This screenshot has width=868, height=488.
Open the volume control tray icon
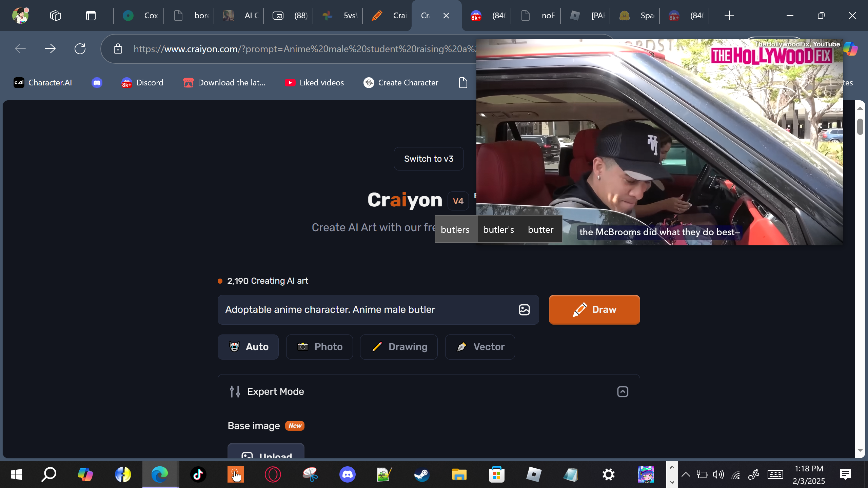pyautogui.click(x=718, y=474)
